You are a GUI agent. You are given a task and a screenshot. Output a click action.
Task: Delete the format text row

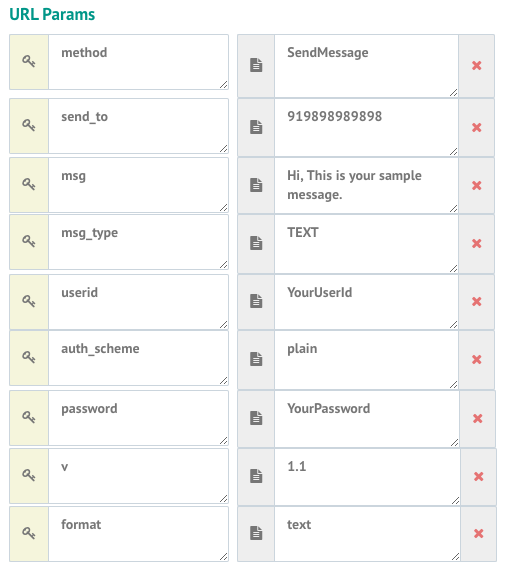pos(478,533)
